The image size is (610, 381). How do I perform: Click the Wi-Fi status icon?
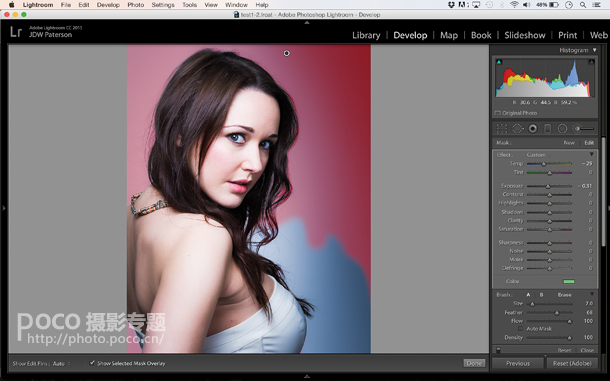tap(514, 5)
